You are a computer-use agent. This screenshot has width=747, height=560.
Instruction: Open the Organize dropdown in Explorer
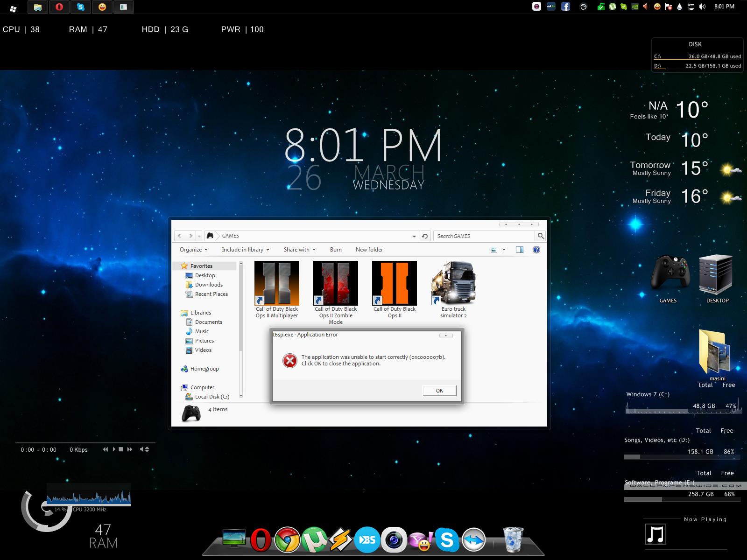[x=194, y=250]
